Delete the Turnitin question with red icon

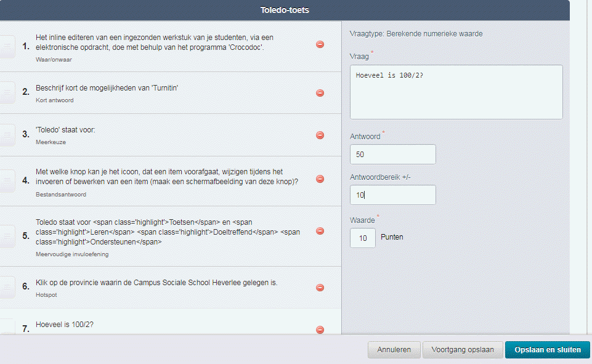tap(320, 93)
